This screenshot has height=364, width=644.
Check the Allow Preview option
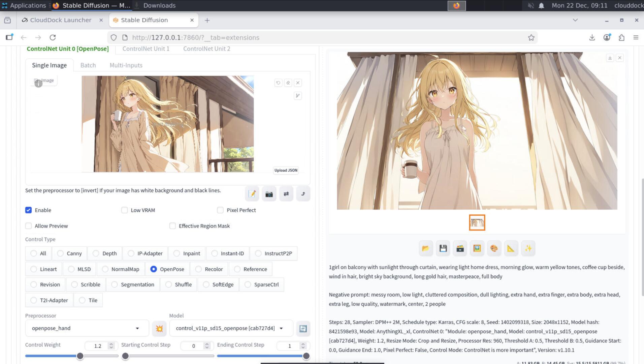pyautogui.click(x=29, y=226)
